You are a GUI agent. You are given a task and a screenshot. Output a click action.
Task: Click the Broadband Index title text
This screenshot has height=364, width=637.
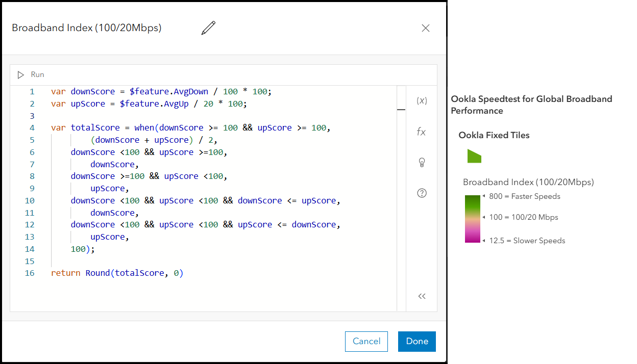[87, 28]
